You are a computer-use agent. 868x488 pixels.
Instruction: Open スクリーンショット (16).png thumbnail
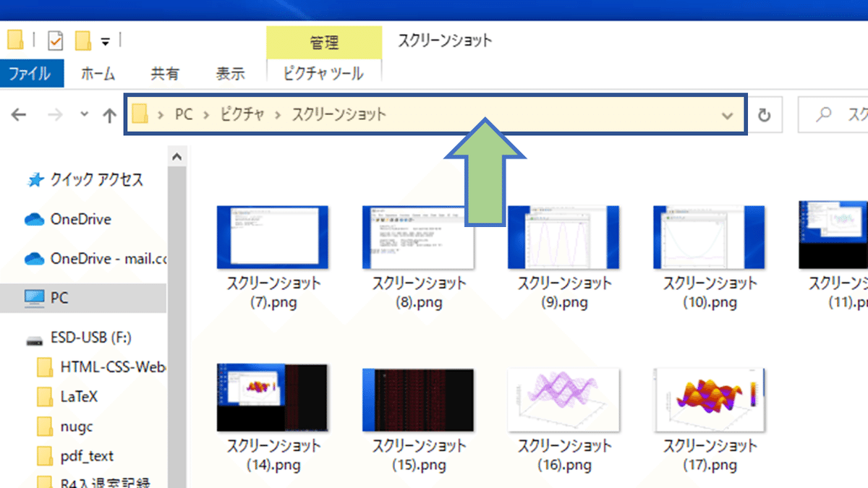tap(563, 399)
